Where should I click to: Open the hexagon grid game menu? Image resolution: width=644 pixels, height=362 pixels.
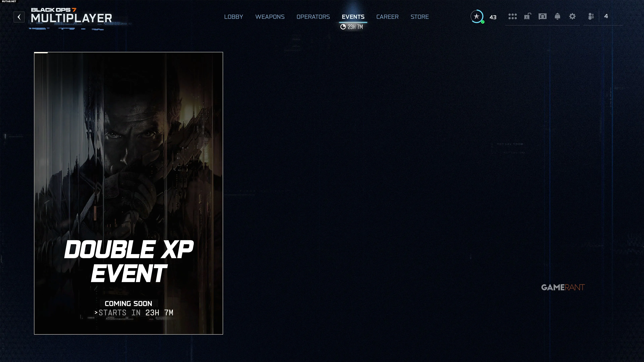[512, 16]
